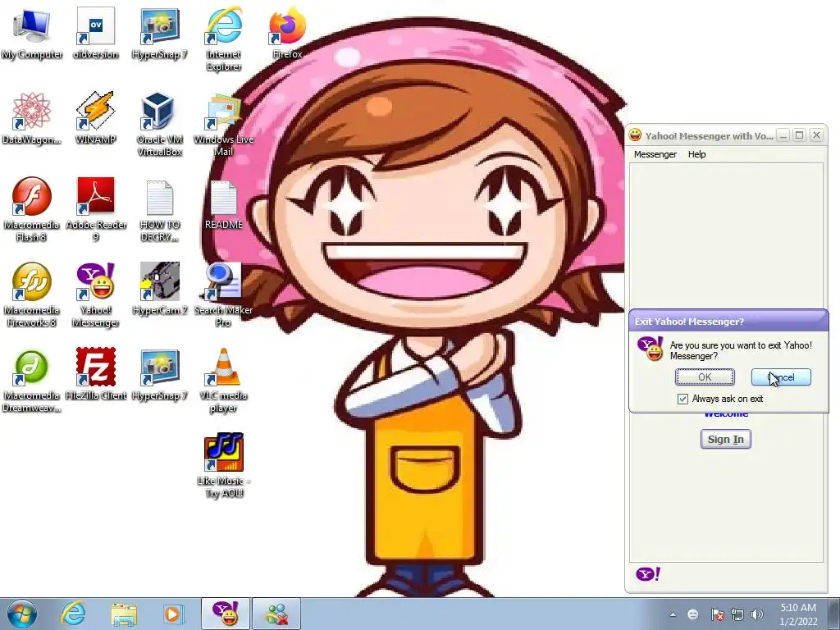The image size is (840, 630).
Task: Select the Yahoo! Messenger desktop shortcut
Action: click(x=95, y=294)
